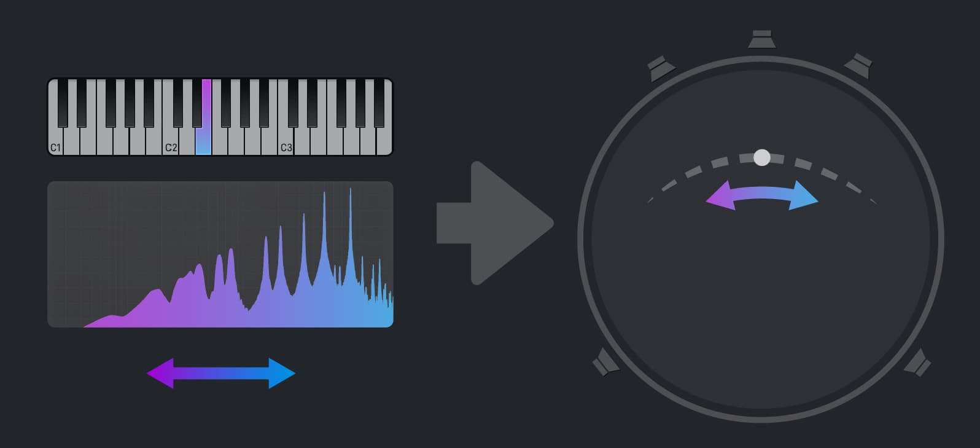Viewport: 980px width, 448px height.
Task: Click the purple-blue double arrow below spectrum
Action: point(221,373)
